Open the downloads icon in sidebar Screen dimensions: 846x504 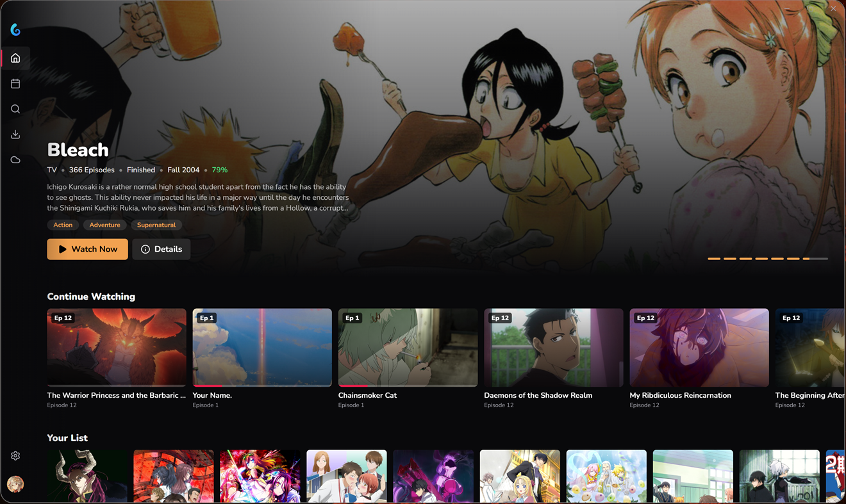click(x=15, y=134)
